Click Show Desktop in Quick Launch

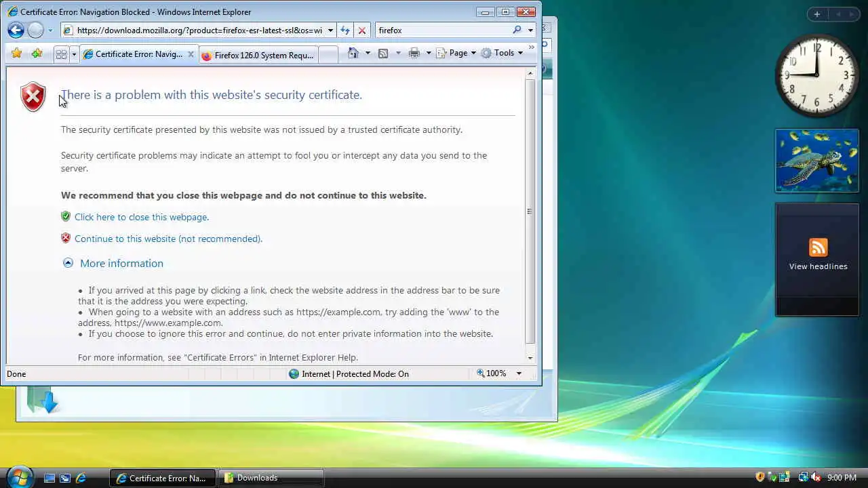(x=50, y=478)
